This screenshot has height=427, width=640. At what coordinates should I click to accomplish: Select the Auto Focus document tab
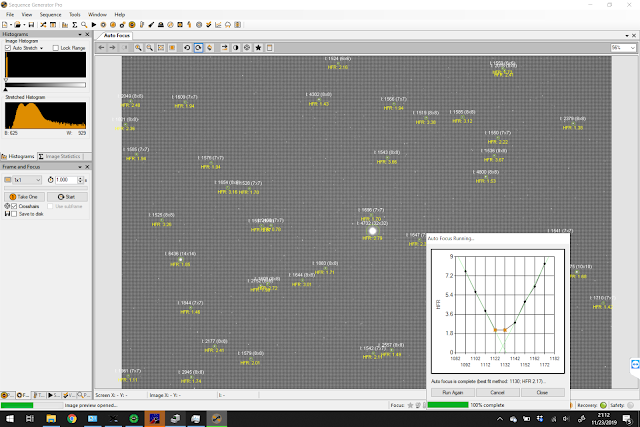[x=116, y=36]
